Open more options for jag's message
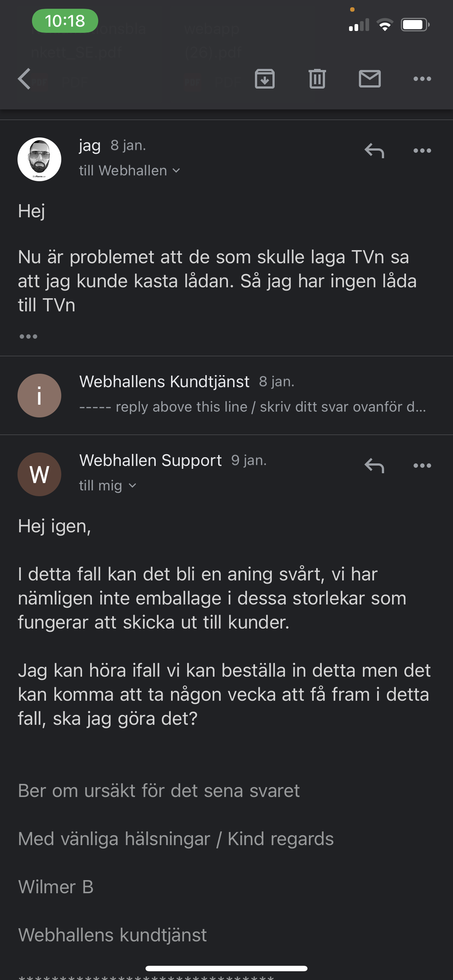Image resolution: width=453 pixels, height=980 pixels. click(422, 151)
